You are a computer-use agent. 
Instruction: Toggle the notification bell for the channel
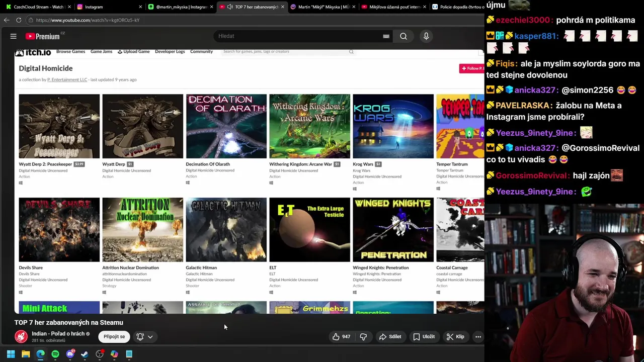[140, 337]
